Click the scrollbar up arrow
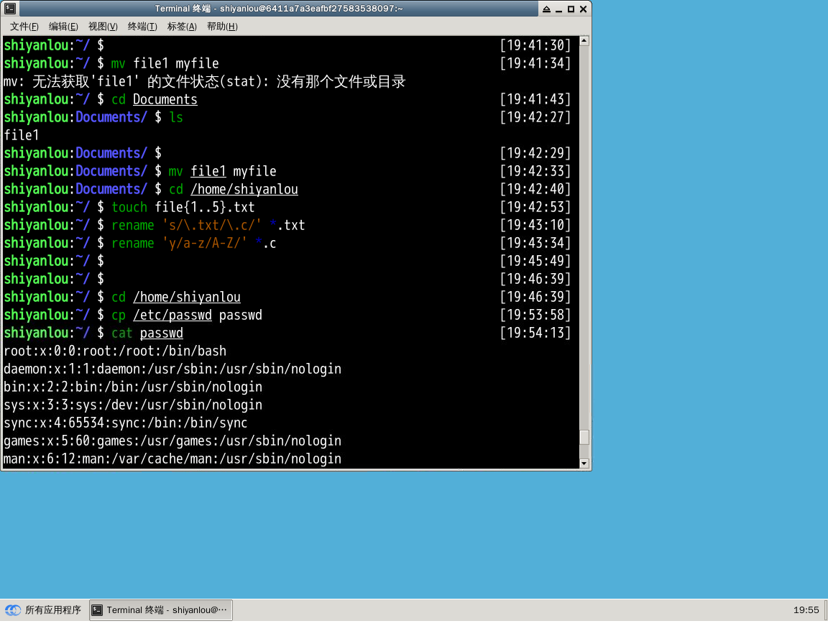Image resolution: width=828 pixels, height=644 pixels. point(584,41)
